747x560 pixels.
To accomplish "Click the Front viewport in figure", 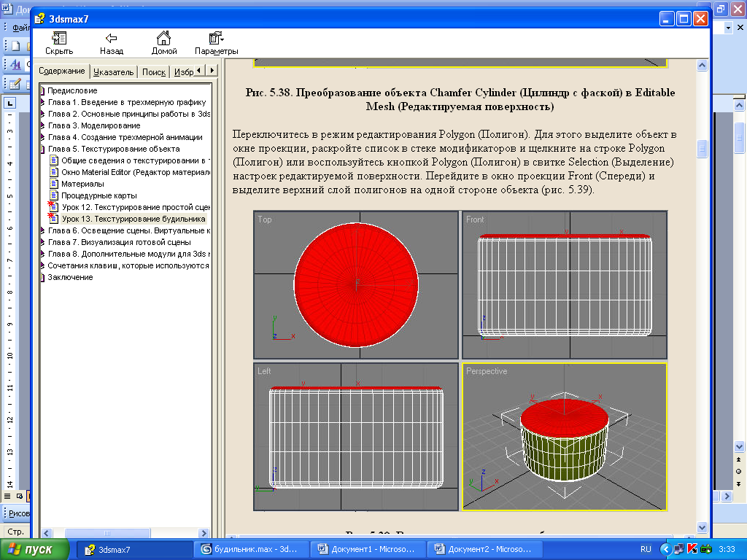I will point(565,285).
